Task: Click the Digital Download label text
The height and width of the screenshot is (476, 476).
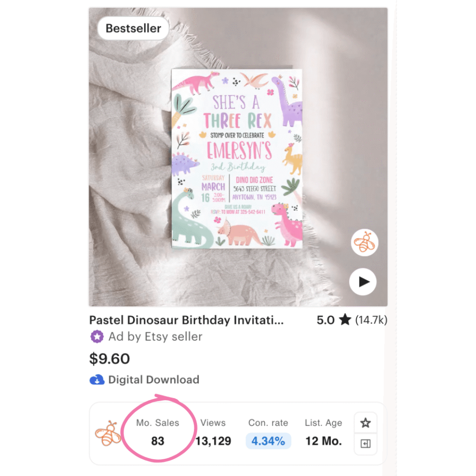Action: 153,380
